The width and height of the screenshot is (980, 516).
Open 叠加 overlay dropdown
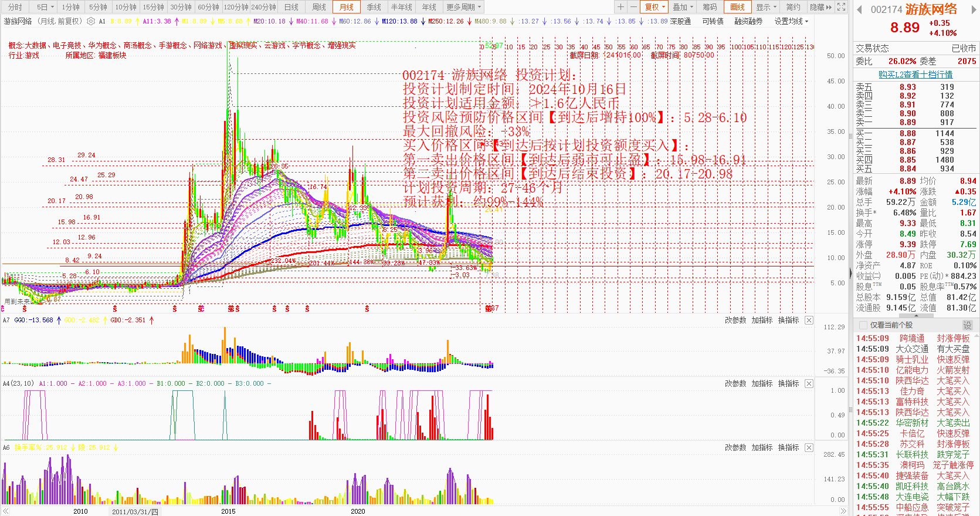[683, 7]
